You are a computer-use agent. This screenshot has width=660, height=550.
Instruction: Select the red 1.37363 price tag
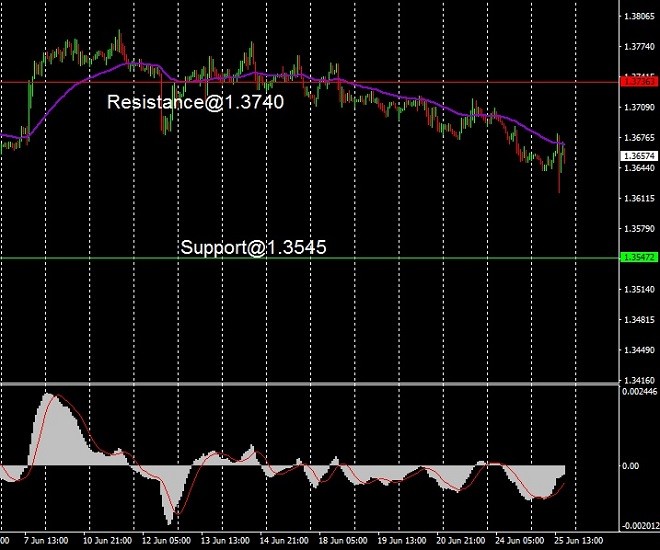pos(639,81)
